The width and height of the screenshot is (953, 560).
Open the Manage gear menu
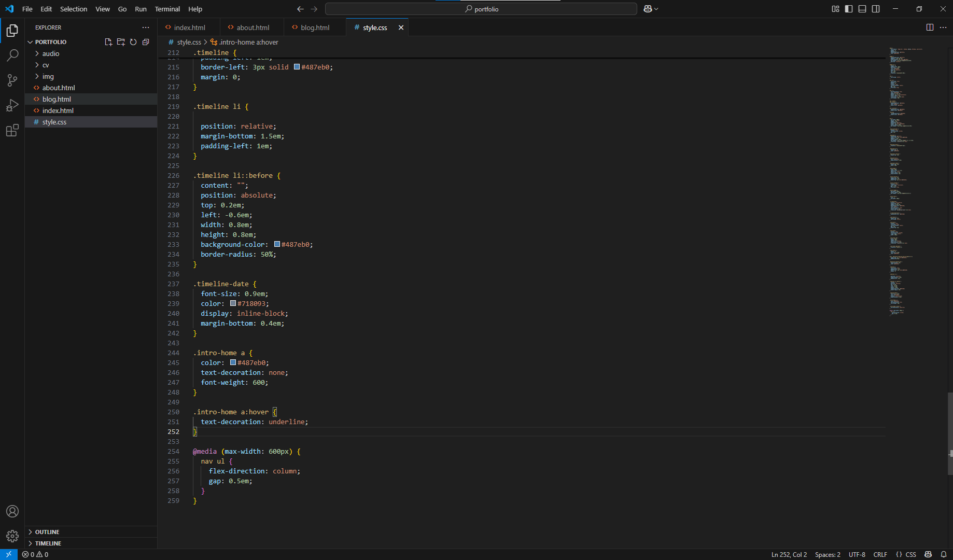[12, 536]
